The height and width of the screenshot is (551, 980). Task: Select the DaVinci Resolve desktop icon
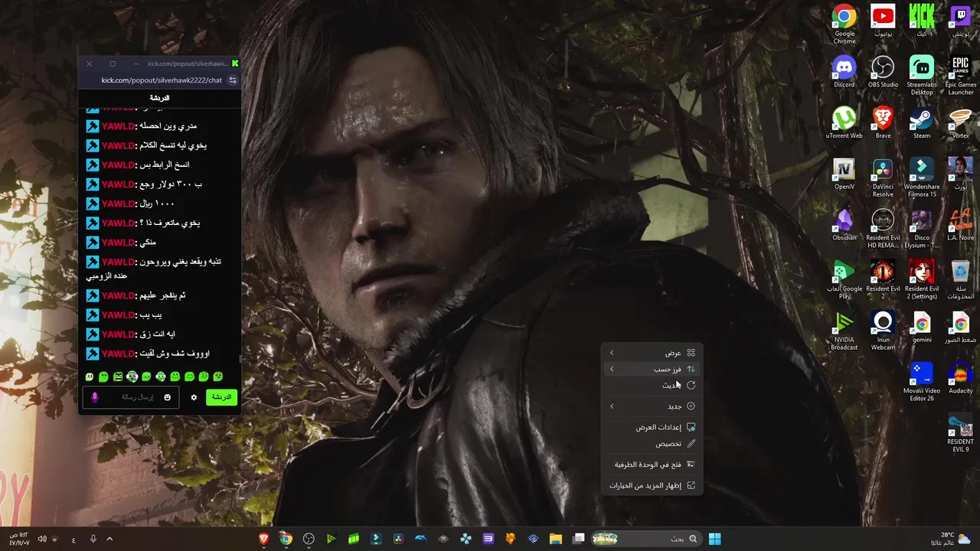point(883,177)
